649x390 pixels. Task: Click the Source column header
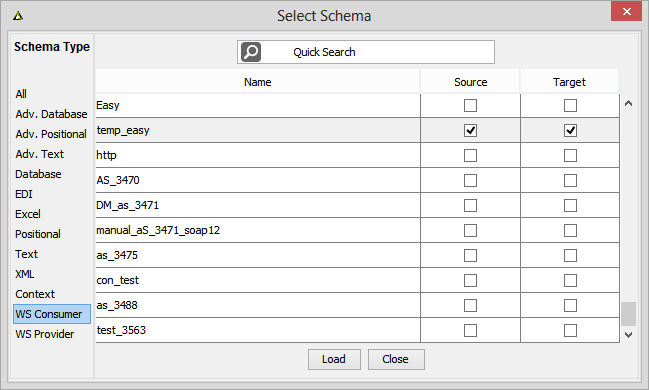coord(470,82)
